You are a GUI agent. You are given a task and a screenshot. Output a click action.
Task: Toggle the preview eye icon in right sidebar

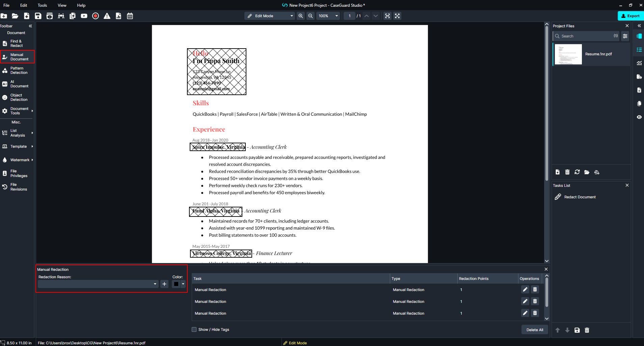[639, 117]
